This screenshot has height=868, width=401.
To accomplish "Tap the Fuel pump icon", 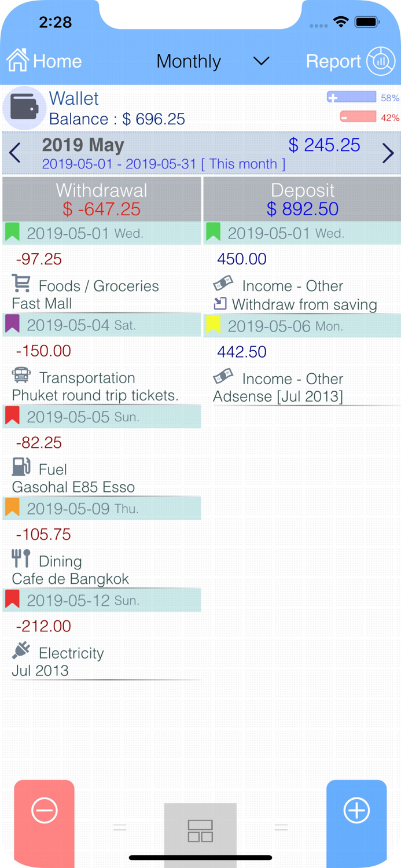I will (x=20, y=468).
